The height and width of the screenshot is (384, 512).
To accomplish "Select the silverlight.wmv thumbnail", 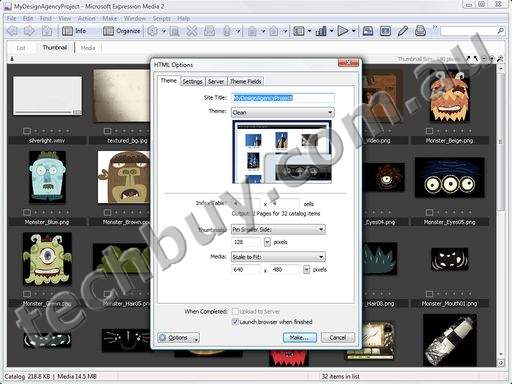I will tap(47, 96).
